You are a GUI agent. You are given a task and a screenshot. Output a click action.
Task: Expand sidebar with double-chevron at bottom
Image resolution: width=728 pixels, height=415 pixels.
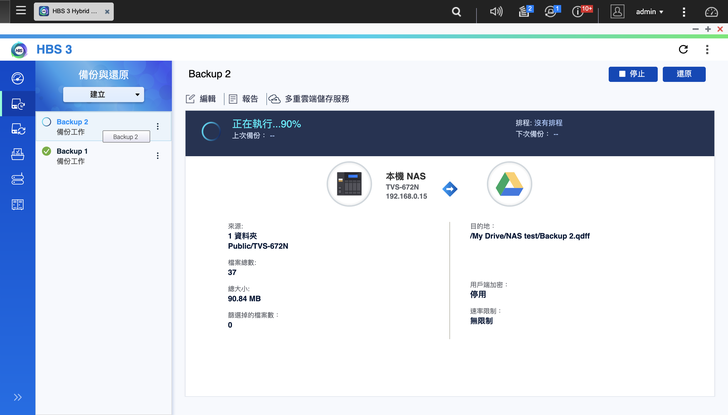(x=17, y=397)
